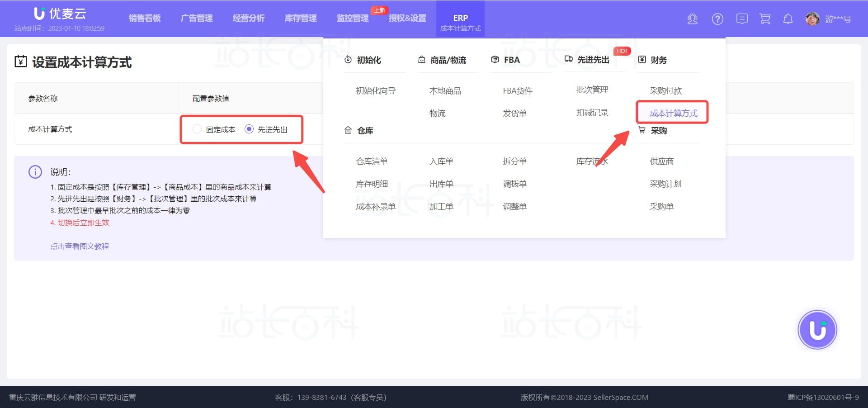This screenshot has width=868, height=408.
Task: Expand the 广告管理 navigation menu
Action: pos(197,18)
